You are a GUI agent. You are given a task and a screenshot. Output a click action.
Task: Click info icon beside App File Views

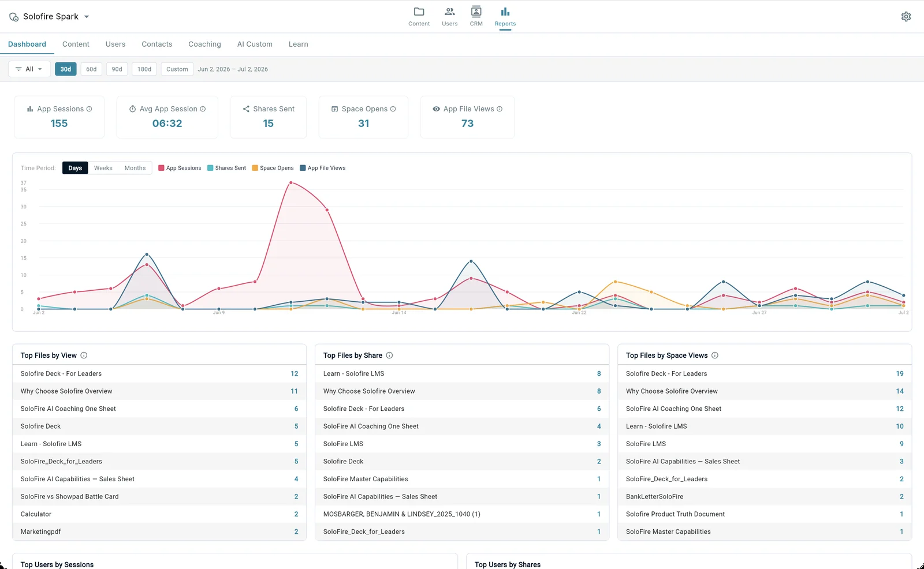point(500,109)
